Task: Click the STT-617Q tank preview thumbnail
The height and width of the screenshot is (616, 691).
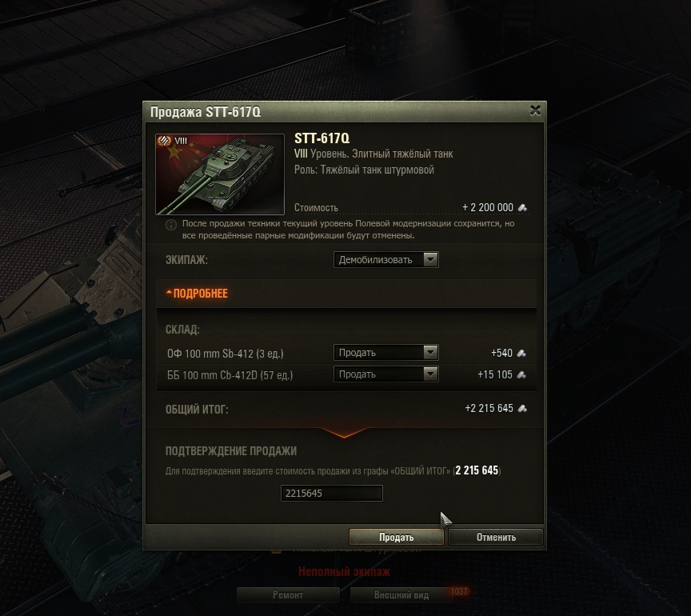Action: 220,174
